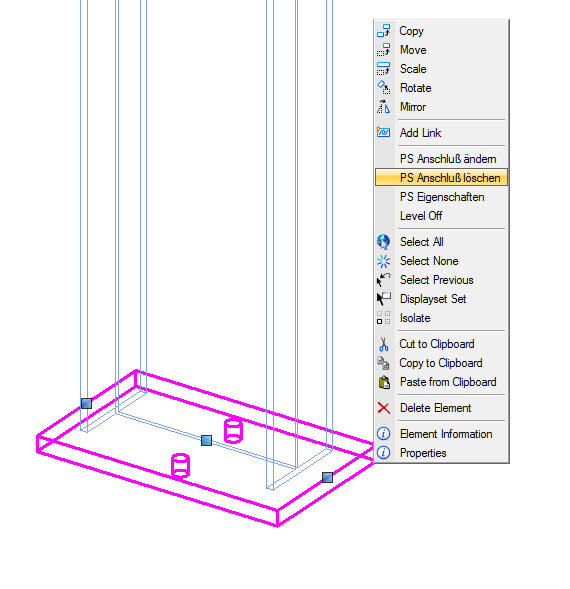Choose the Rotate icon

pyautogui.click(x=384, y=88)
